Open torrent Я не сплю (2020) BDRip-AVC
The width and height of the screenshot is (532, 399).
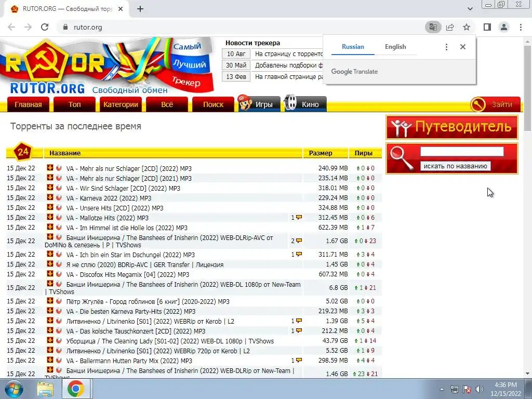[x=145, y=264]
